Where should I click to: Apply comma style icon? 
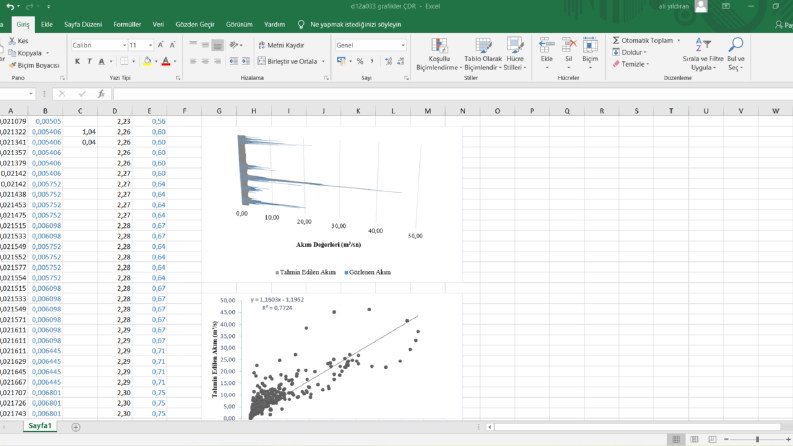click(372, 61)
